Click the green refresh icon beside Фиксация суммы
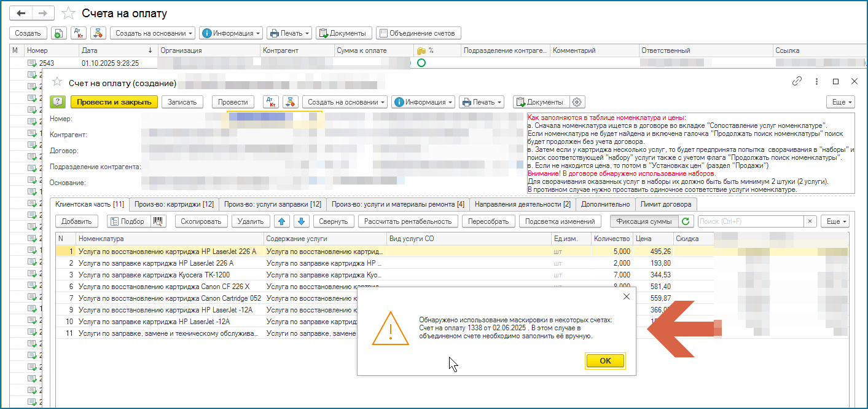Viewport: 868px width, 409px height. point(687,221)
